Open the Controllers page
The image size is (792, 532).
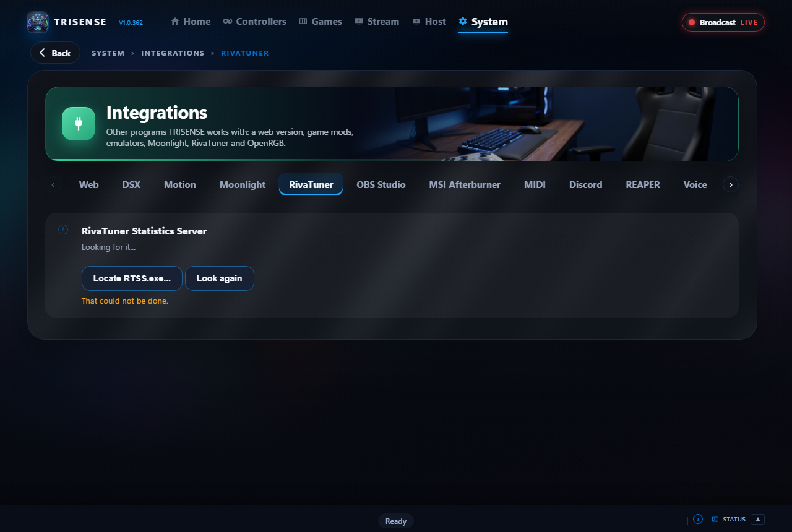[255, 22]
